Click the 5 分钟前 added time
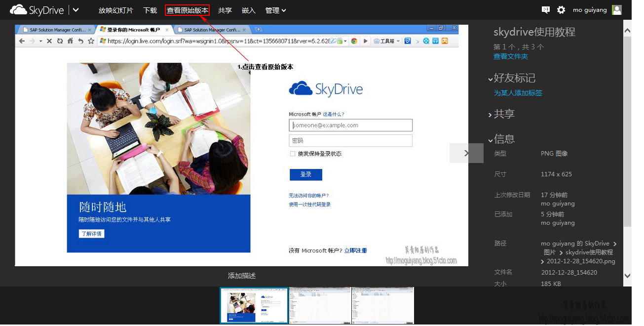This screenshot has width=644, height=326. 553,214
